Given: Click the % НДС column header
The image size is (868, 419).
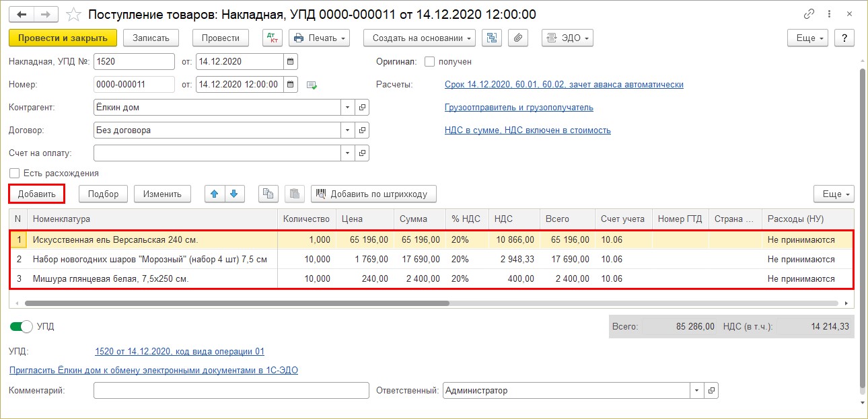Looking at the screenshot, I should (x=467, y=219).
